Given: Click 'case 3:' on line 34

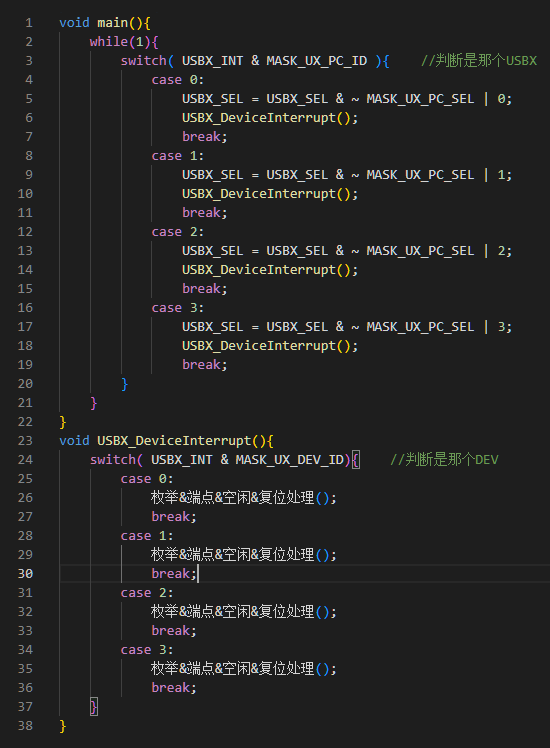Looking at the screenshot, I should 147,650.
